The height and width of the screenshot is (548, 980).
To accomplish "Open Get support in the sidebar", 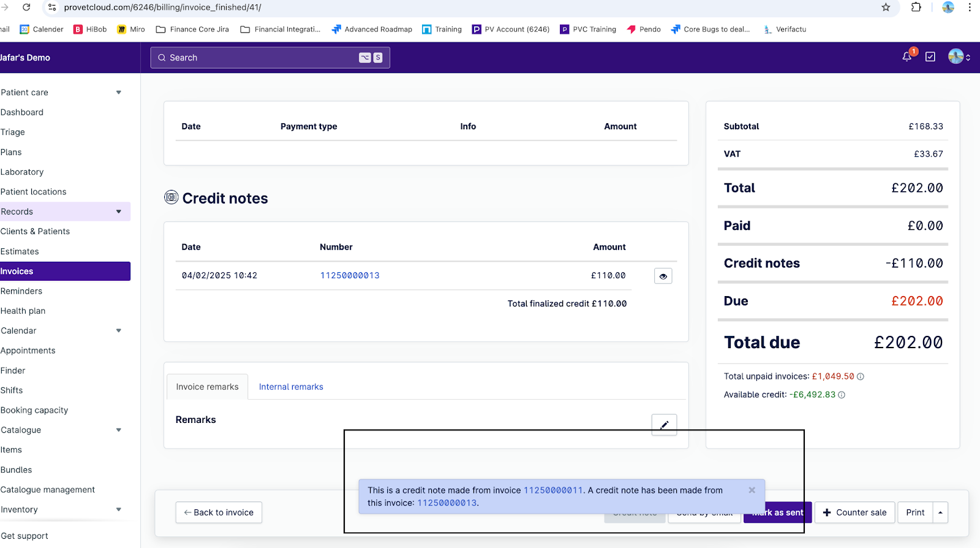I will (24, 536).
